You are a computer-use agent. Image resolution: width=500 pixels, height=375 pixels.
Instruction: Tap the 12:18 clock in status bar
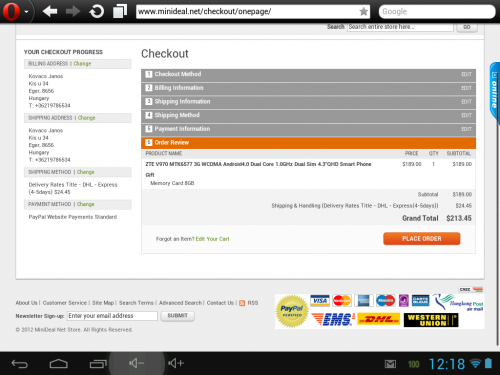pyautogui.click(x=447, y=364)
